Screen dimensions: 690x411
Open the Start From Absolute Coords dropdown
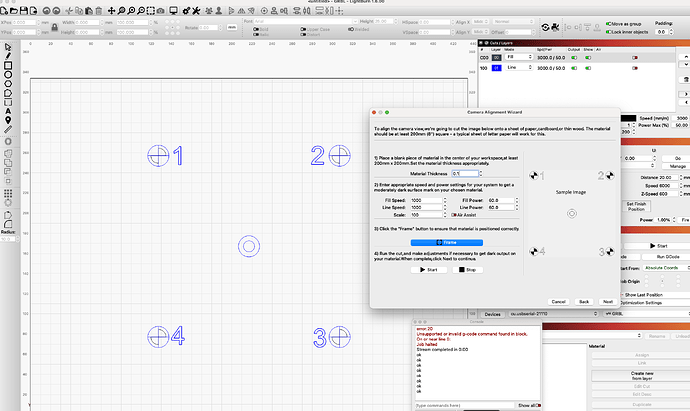[x=666, y=268]
